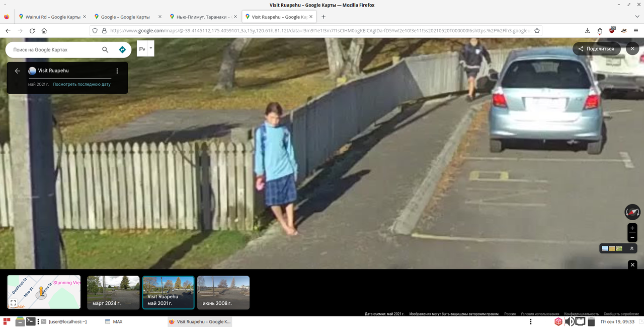Click the red cube tray icon
644x327 pixels.
pyautogui.click(x=558, y=321)
